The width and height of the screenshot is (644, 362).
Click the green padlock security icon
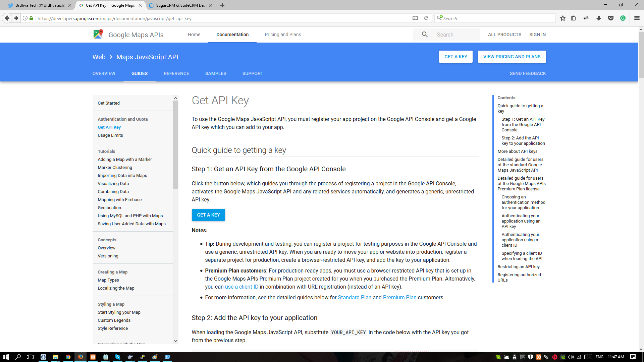(31, 18)
